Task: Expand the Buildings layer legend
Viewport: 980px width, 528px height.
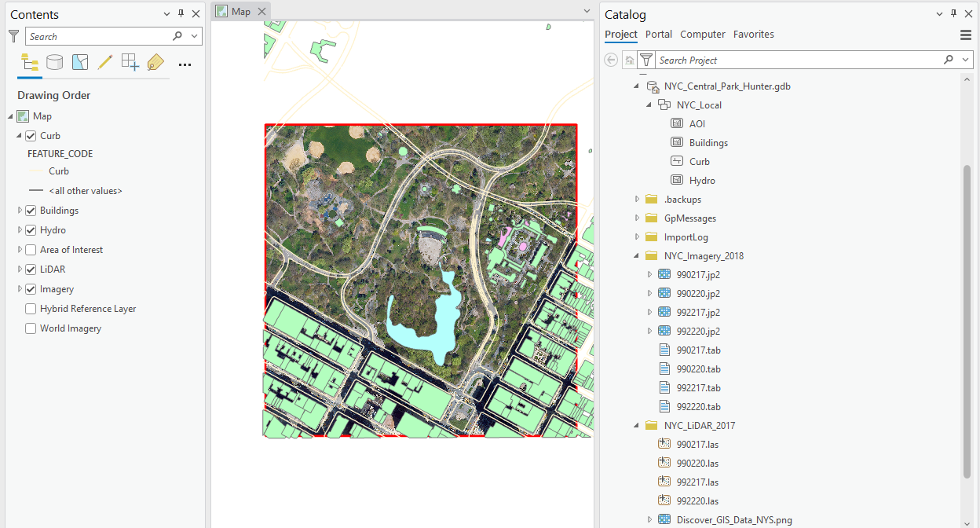Action: click(x=20, y=211)
